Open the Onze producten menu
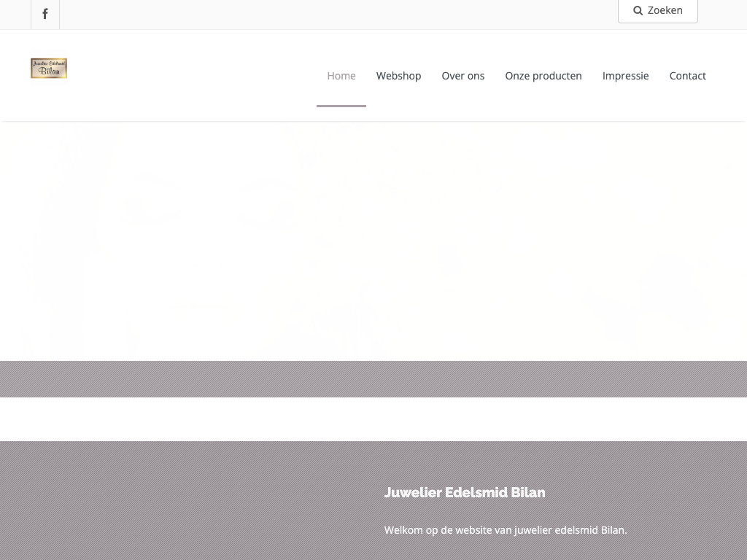Image resolution: width=747 pixels, height=560 pixels. 543,76
